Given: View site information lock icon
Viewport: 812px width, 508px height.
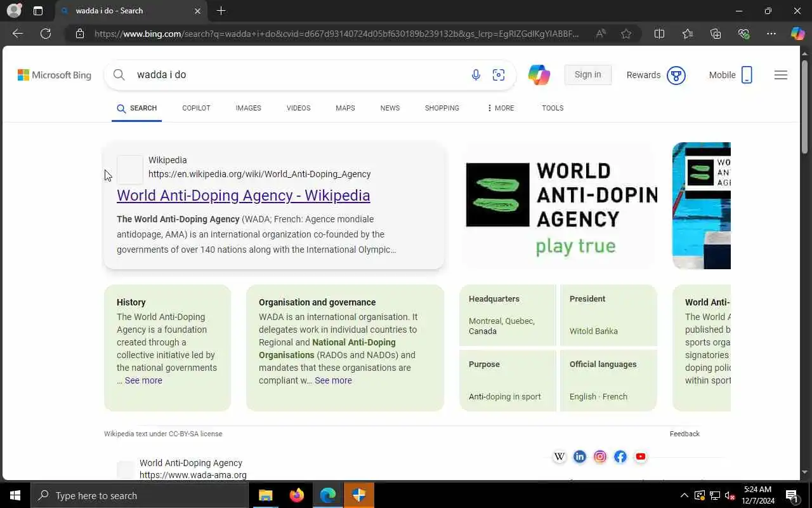Looking at the screenshot, I should [x=80, y=34].
